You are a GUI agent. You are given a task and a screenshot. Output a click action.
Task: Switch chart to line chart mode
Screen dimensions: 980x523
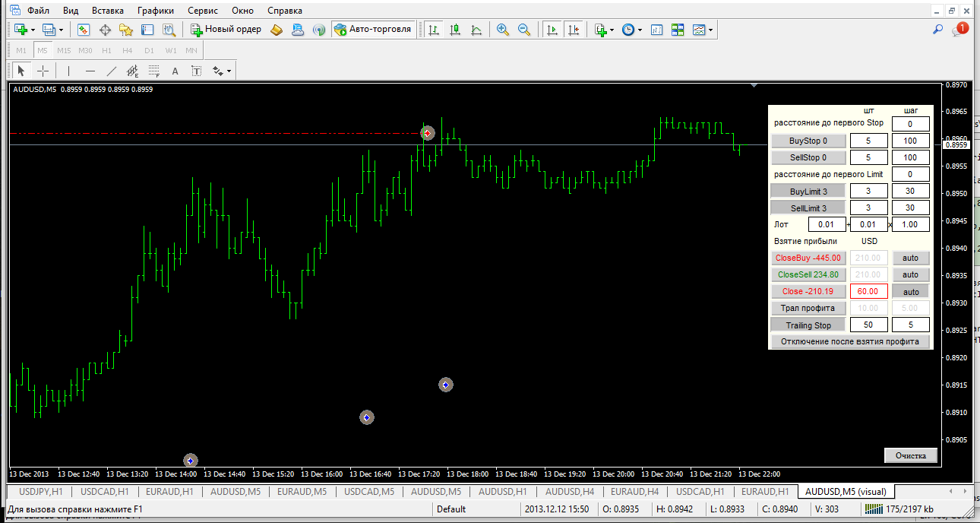click(476, 30)
